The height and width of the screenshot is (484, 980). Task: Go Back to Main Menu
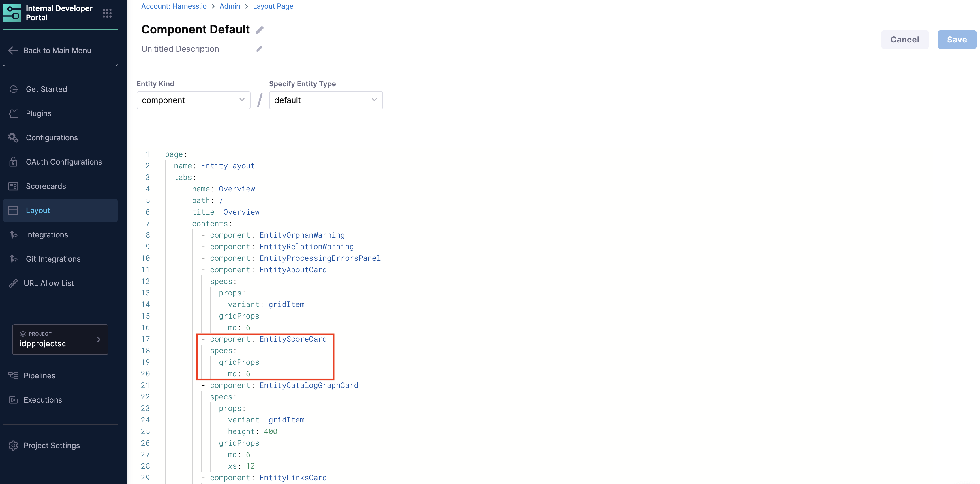tap(57, 50)
